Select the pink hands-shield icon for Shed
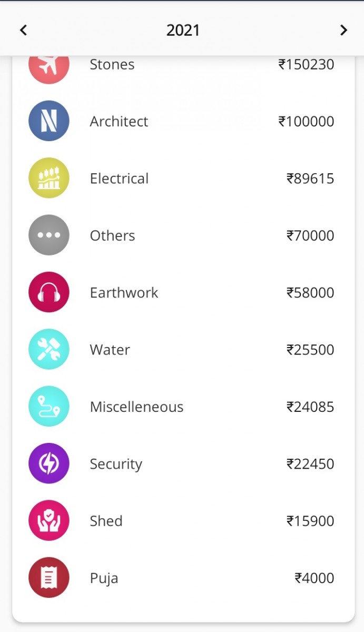364x632 pixels. coord(48,520)
